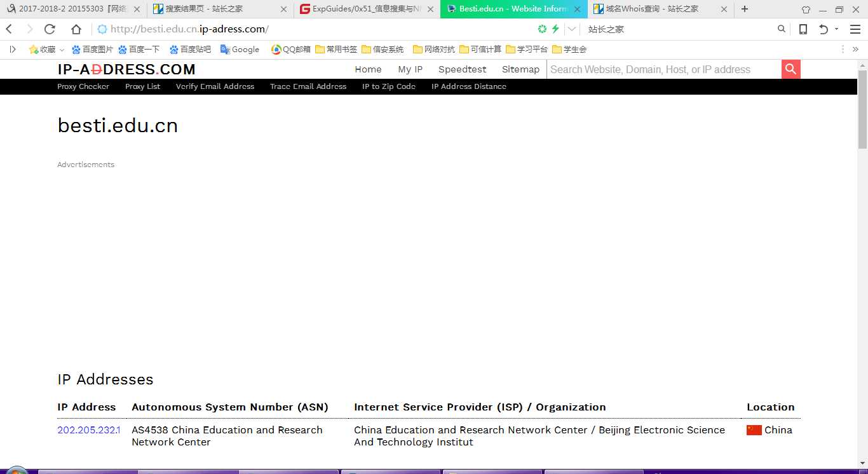Open the 百度一下 bookmark
This screenshot has height=474, width=868.
click(x=139, y=50)
